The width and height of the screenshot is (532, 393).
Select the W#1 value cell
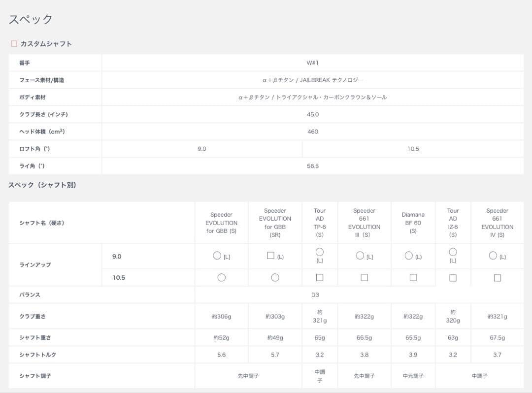coord(312,63)
